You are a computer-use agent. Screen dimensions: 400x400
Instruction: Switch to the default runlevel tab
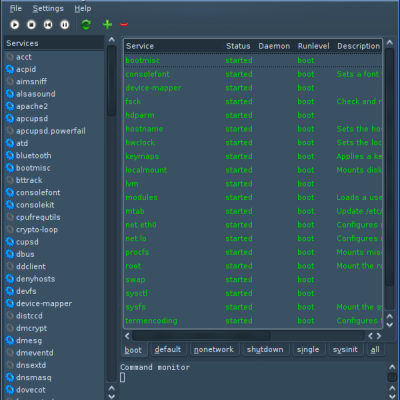[168, 350]
